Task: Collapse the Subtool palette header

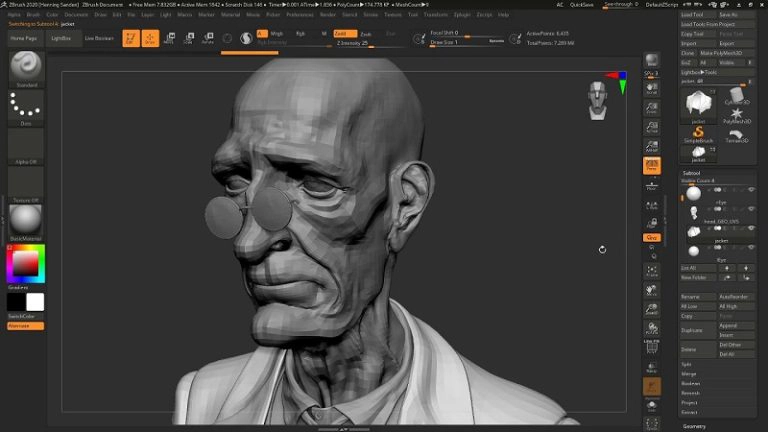Action: [692, 172]
